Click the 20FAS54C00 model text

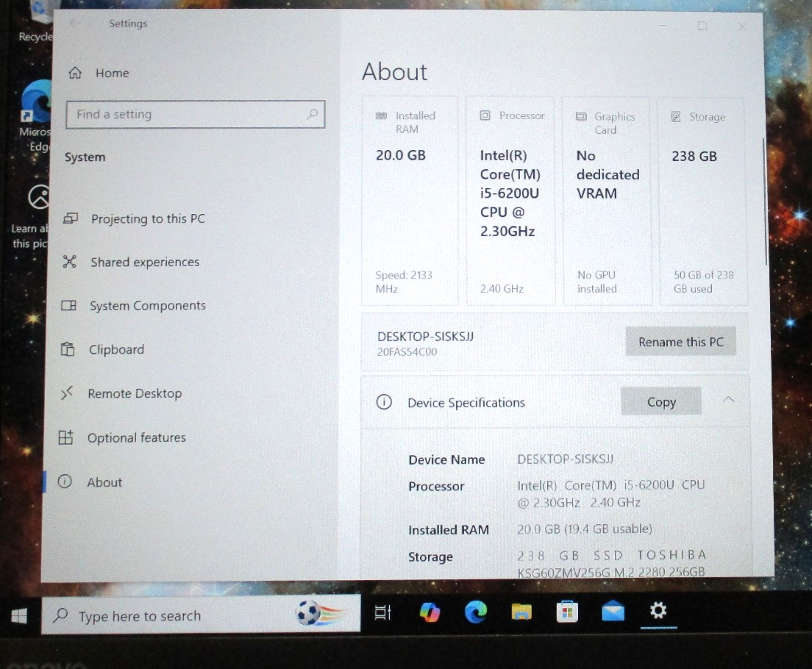pos(407,352)
